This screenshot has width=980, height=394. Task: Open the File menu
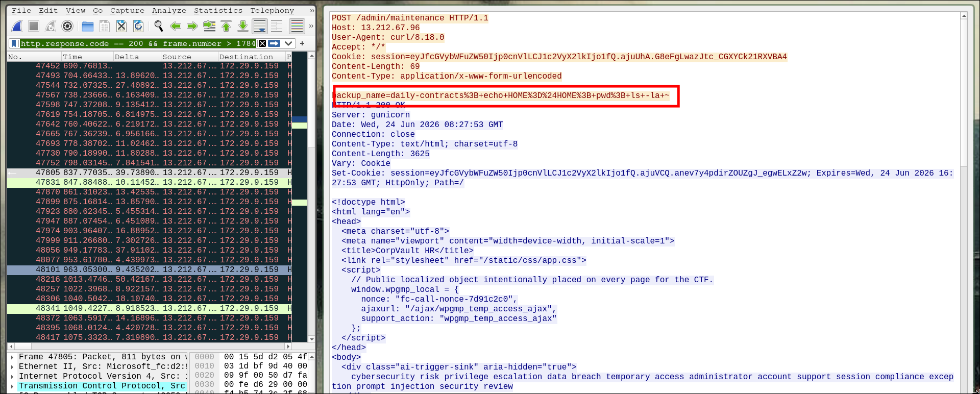(21, 10)
